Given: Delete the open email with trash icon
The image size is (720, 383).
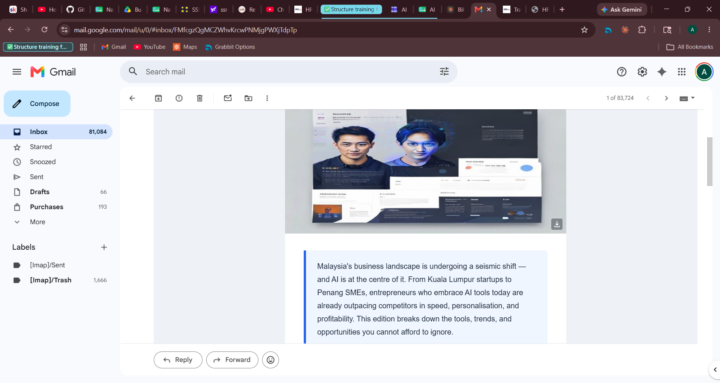Looking at the screenshot, I should (x=200, y=98).
